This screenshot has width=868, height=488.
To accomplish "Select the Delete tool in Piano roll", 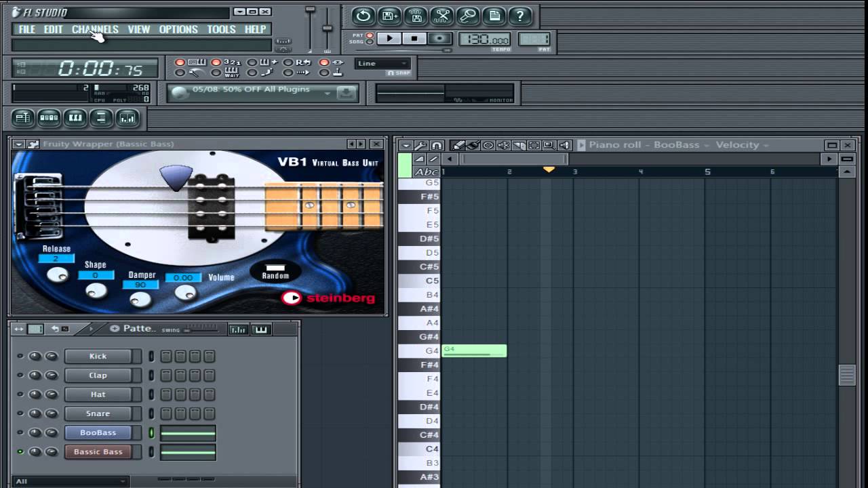I will (x=488, y=145).
